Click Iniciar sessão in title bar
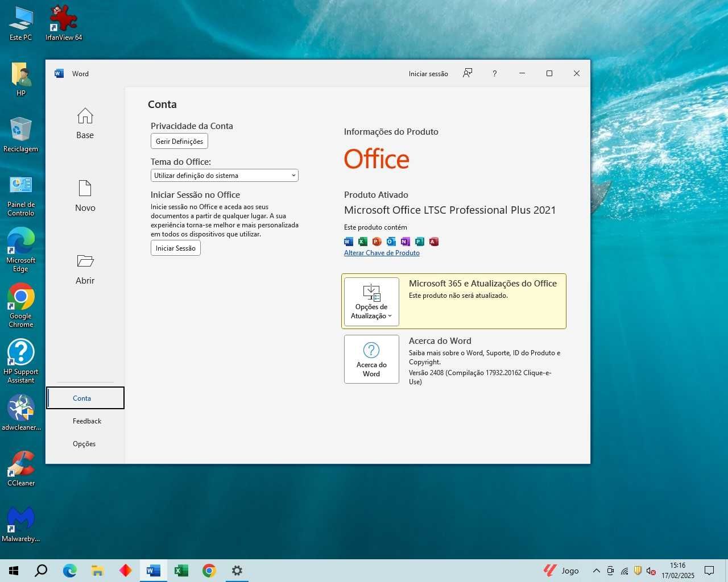The image size is (728, 582). pos(428,74)
